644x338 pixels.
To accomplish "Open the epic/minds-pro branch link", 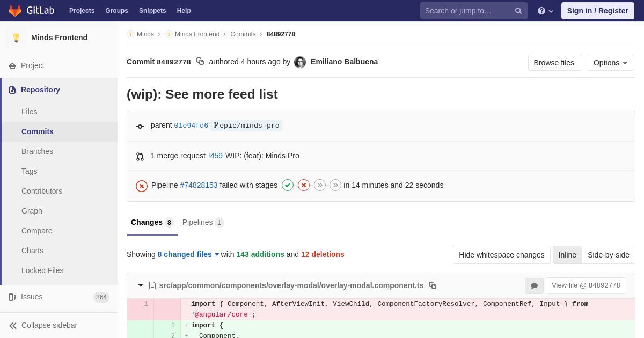I will 246,126.
